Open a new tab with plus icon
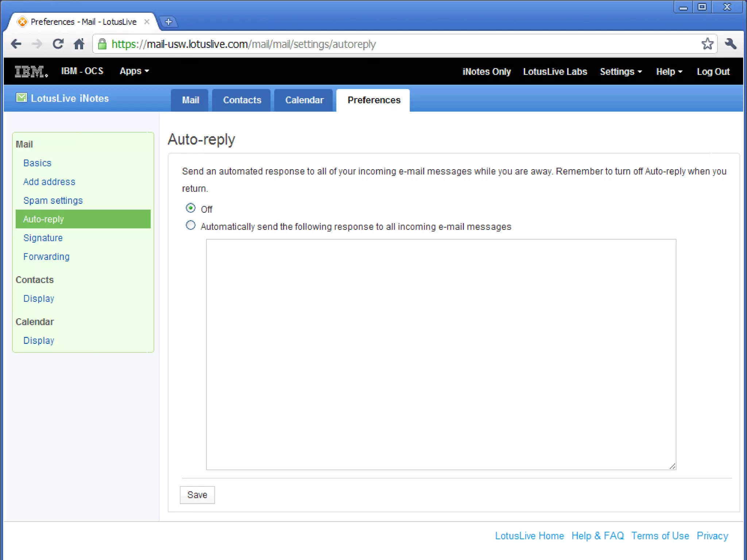The height and width of the screenshot is (560, 747). point(169,22)
